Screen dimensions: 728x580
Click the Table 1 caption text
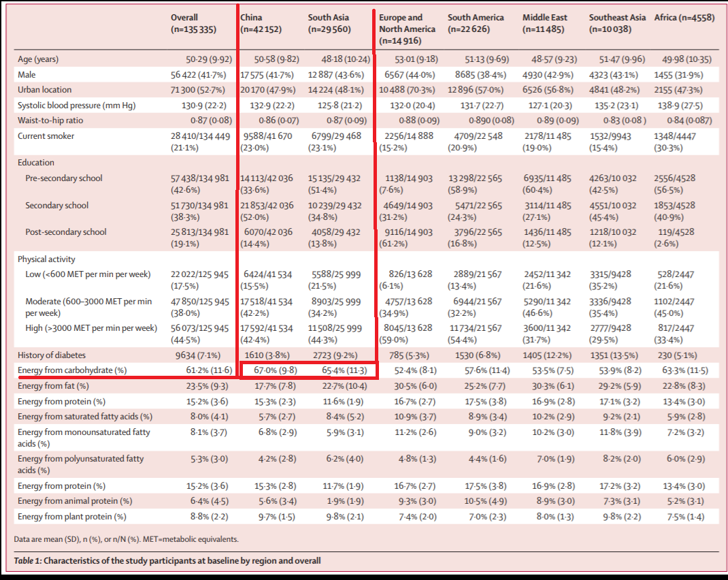click(167, 560)
